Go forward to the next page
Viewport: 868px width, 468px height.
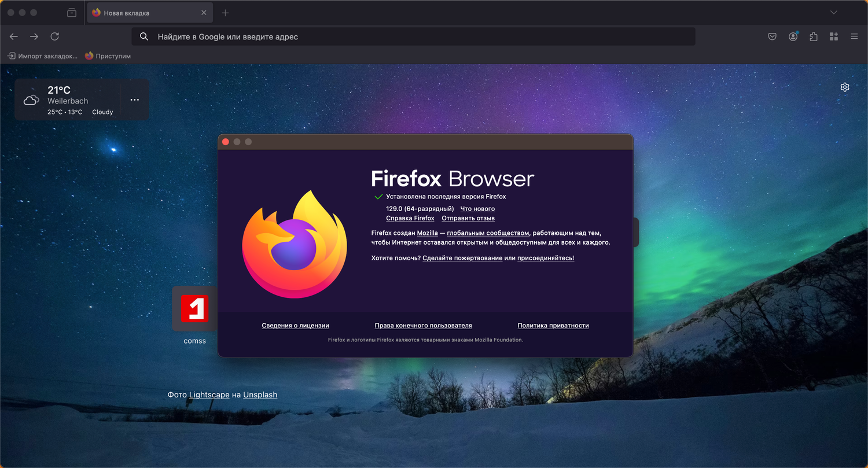click(x=34, y=36)
